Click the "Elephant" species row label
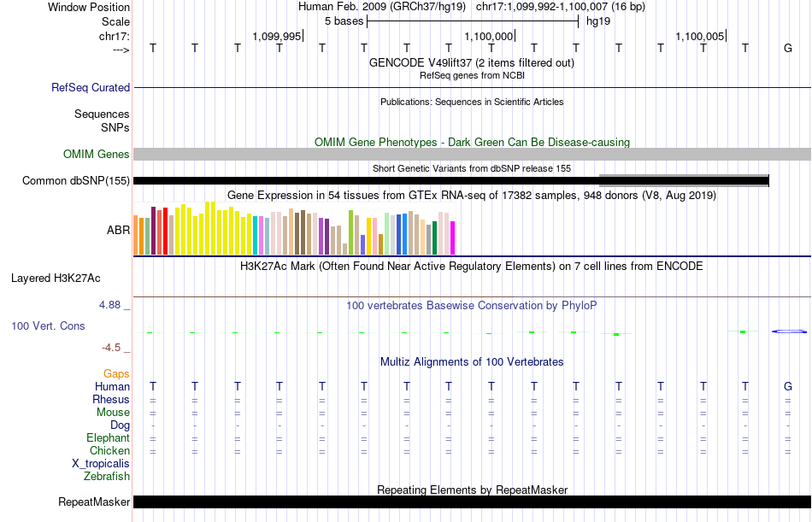Screen dimensions: 812x522 click(x=109, y=438)
